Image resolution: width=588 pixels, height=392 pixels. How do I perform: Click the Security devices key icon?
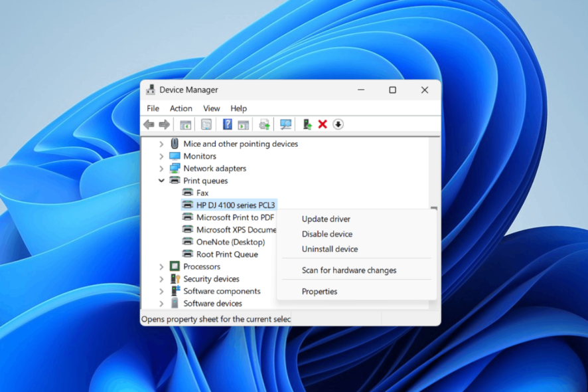175,278
